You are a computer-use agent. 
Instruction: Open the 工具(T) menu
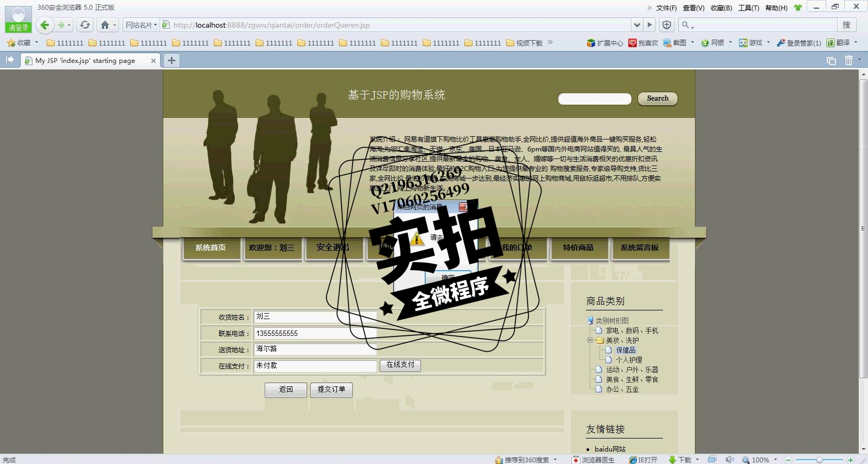click(749, 8)
